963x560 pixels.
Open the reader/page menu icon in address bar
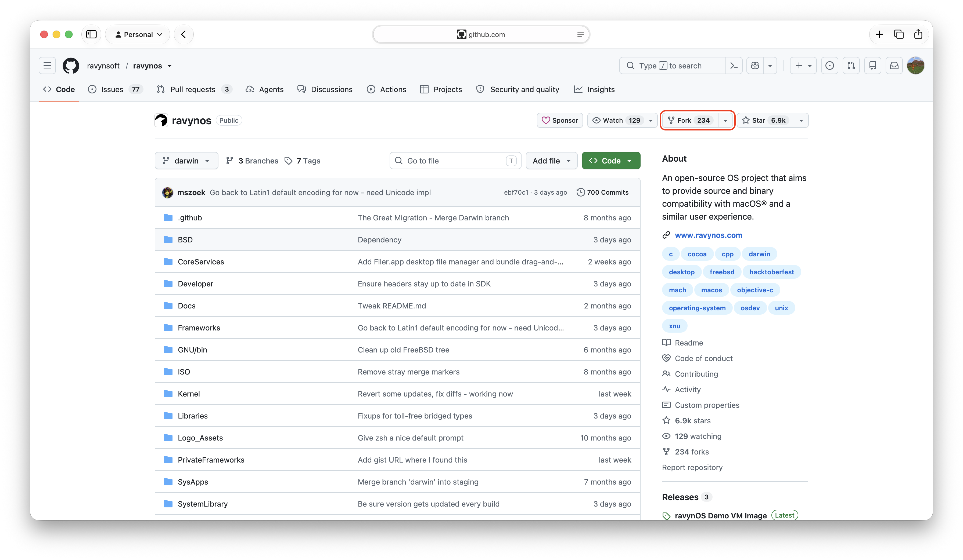point(580,34)
